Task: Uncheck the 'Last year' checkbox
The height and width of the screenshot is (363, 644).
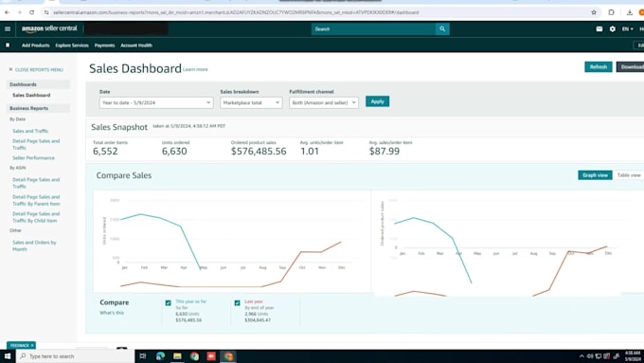Action: tap(237, 303)
